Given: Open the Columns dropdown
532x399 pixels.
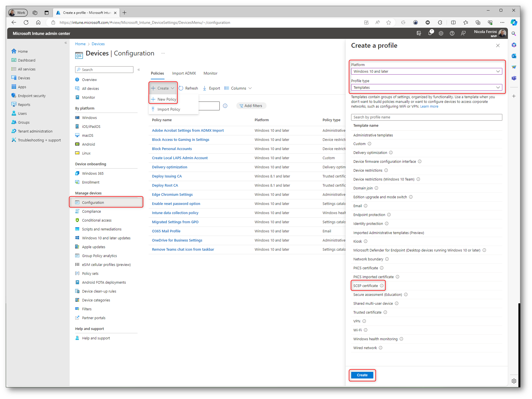Looking at the screenshot, I should 238,88.
